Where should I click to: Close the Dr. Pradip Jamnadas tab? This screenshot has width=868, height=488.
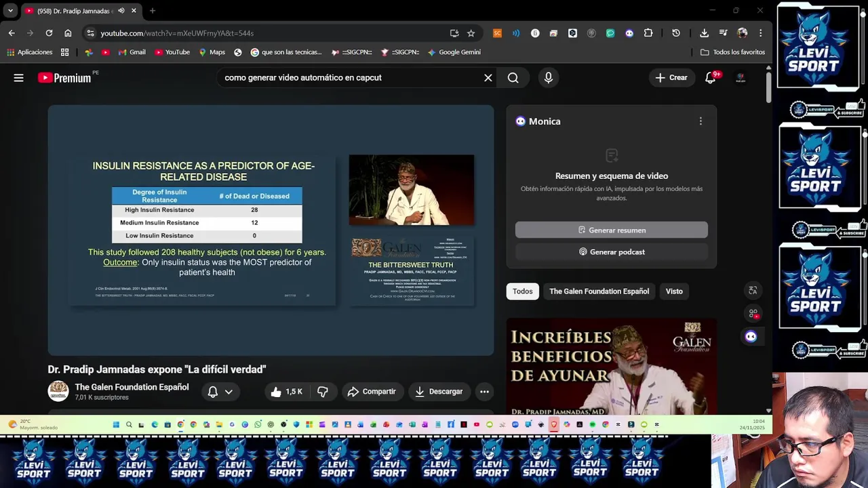pos(134,11)
